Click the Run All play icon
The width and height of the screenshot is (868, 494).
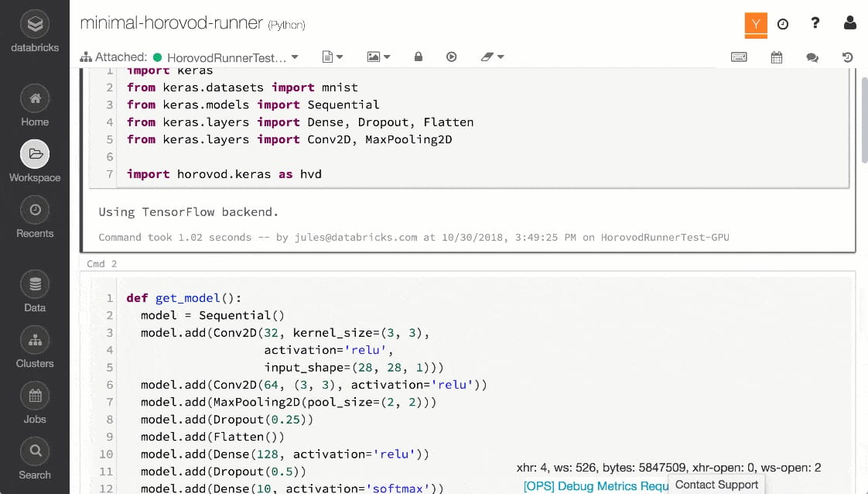coord(452,57)
